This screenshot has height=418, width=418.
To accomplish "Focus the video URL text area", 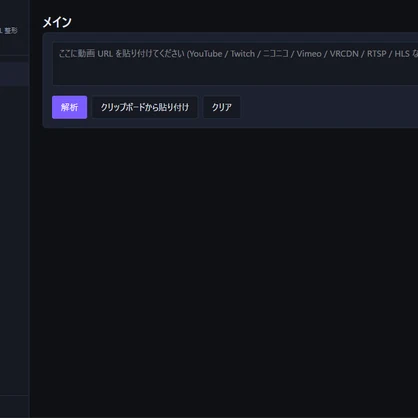I will click(x=235, y=64).
